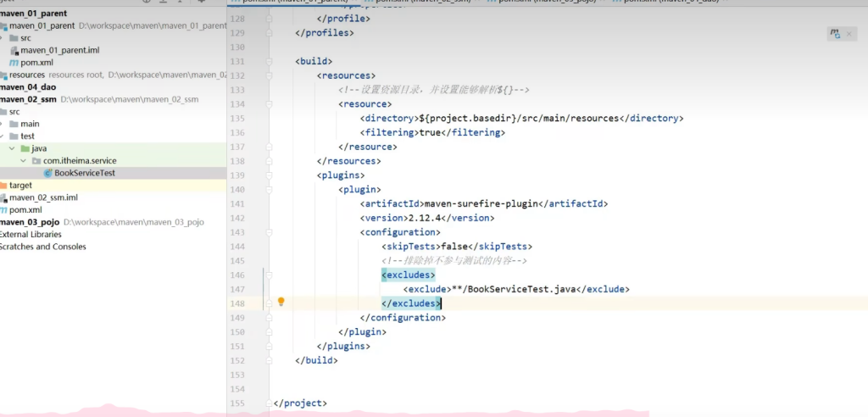Click the yellow lightbulb quick-fix icon
Screen dimensions: 868x417
pyautogui.click(x=281, y=302)
